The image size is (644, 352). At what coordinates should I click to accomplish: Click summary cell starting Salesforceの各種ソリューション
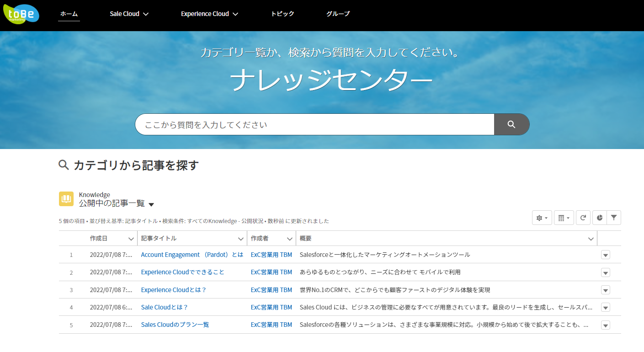click(x=444, y=325)
